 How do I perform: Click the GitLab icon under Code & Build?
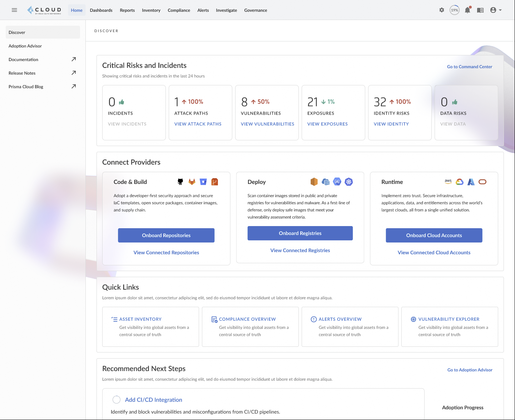[x=192, y=181]
